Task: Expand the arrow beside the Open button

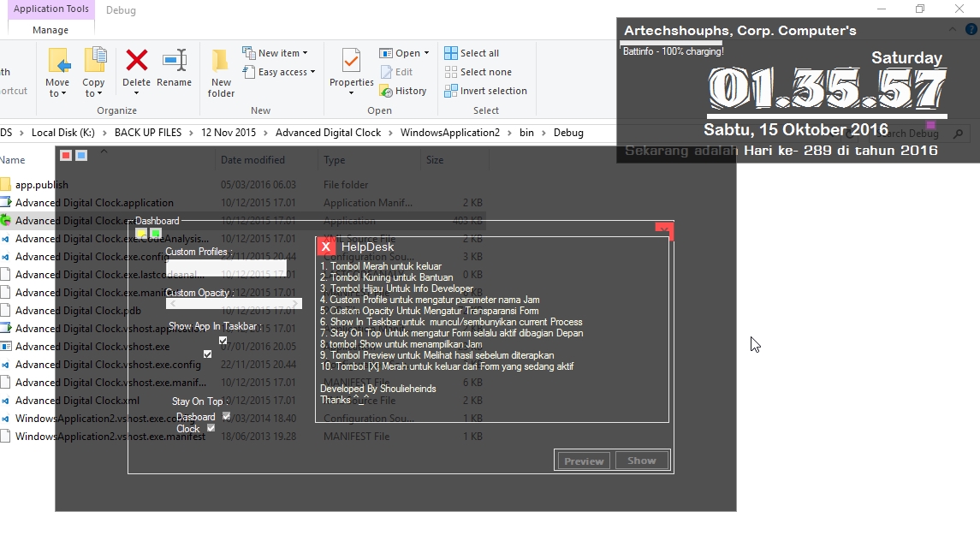Action: (426, 53)
